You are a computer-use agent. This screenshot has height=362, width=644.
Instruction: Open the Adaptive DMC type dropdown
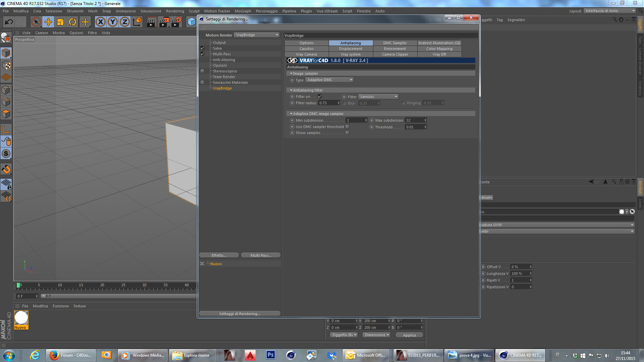[329, 80]
